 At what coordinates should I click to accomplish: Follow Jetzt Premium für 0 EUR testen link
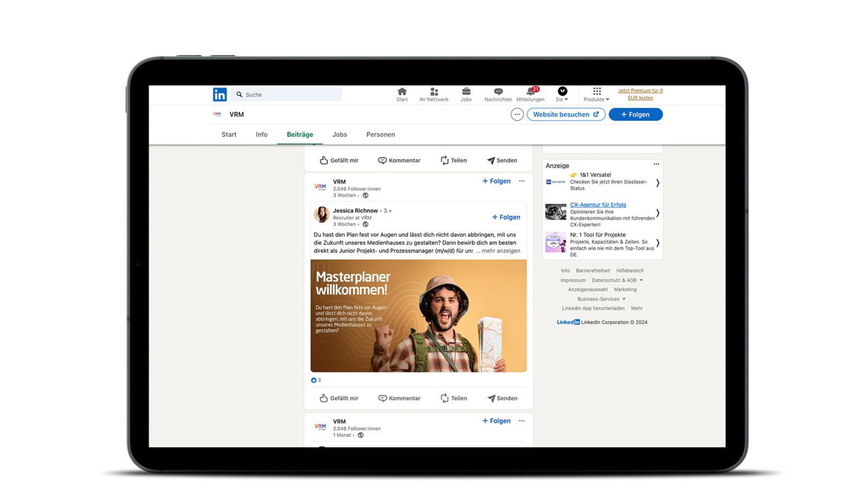point(640,94)
